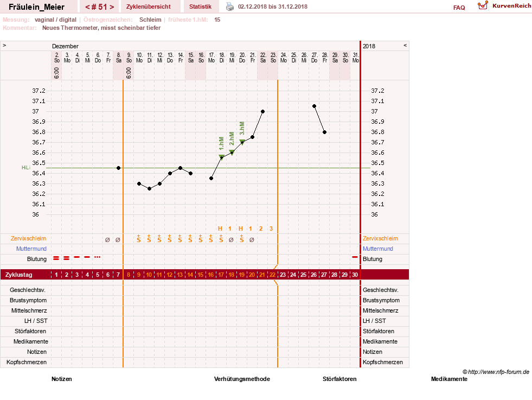Click the spotting dots on cycle day 5
The width and height of the screenshot is (532, 400).
click(98, 257)
